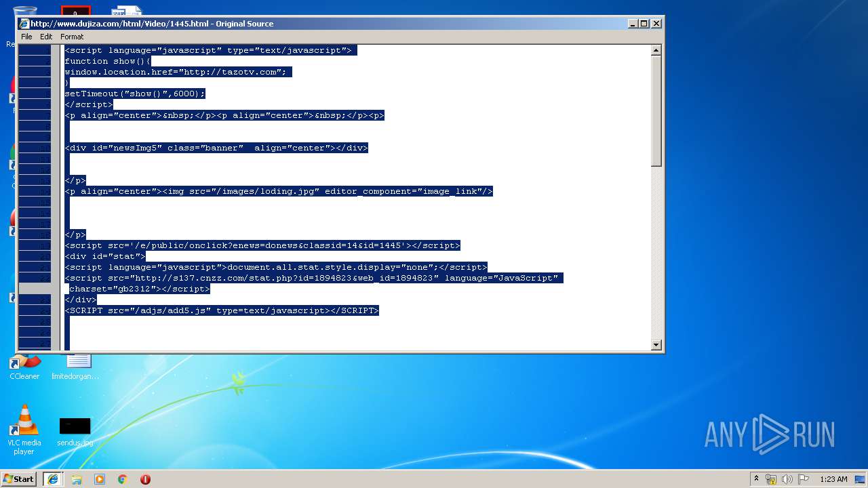Viewport: 868px width, 488px height.
Task: Show hidden system tray icons
Action: coord(756,479)
